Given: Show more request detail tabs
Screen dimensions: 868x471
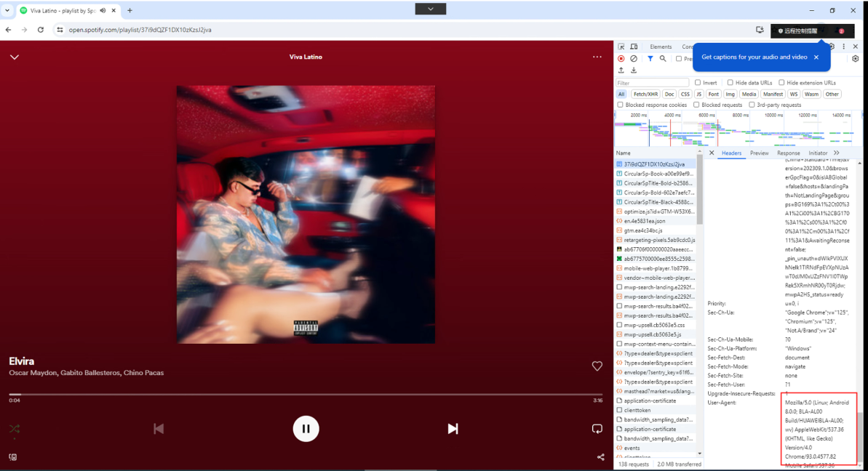Looking at the screenshot, I should 837,153.
